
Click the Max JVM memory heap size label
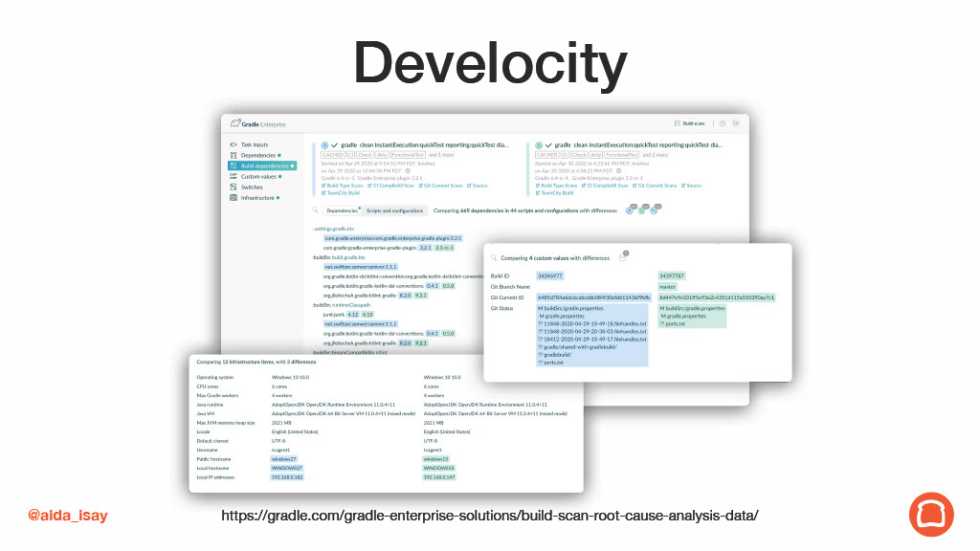[226, 423]
